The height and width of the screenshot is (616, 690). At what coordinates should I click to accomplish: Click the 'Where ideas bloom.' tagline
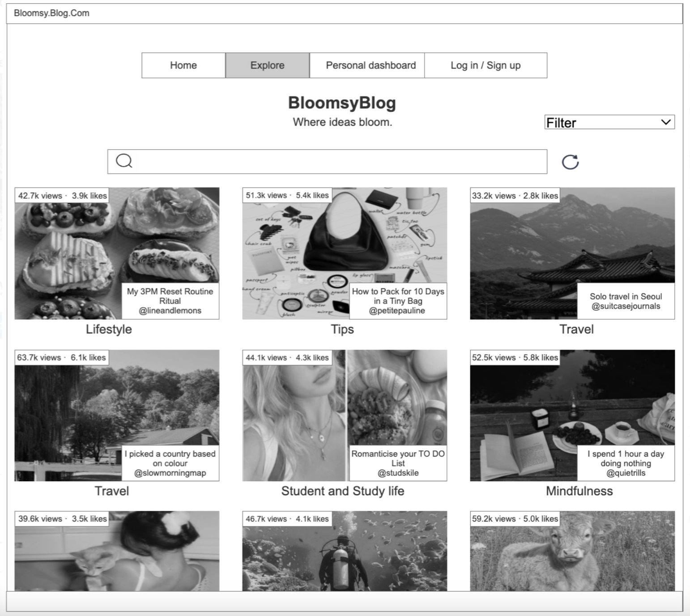coord(342,122)
